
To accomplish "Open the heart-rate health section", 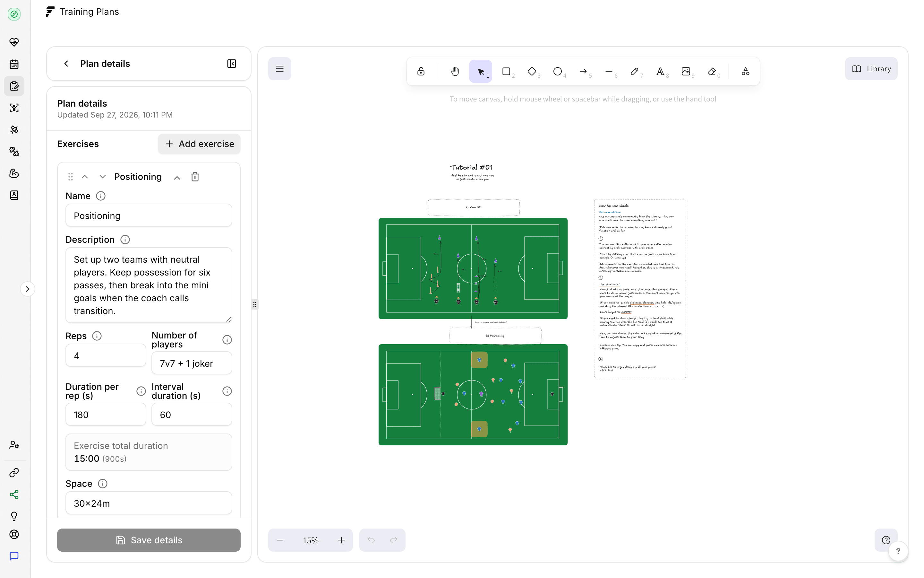I will pos(14,42).
